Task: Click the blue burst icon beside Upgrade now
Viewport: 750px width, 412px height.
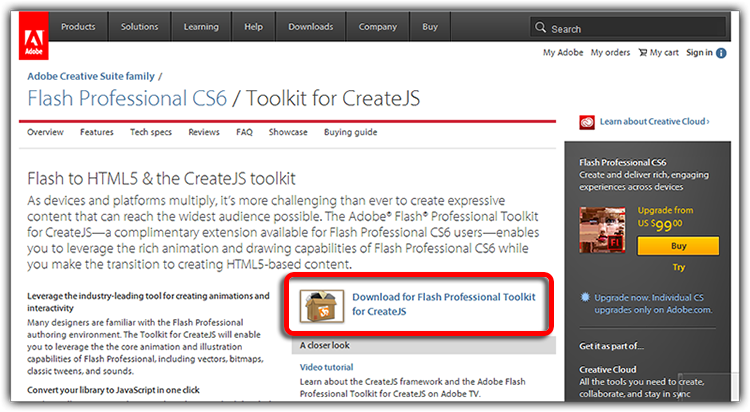Action: [585, 297]
